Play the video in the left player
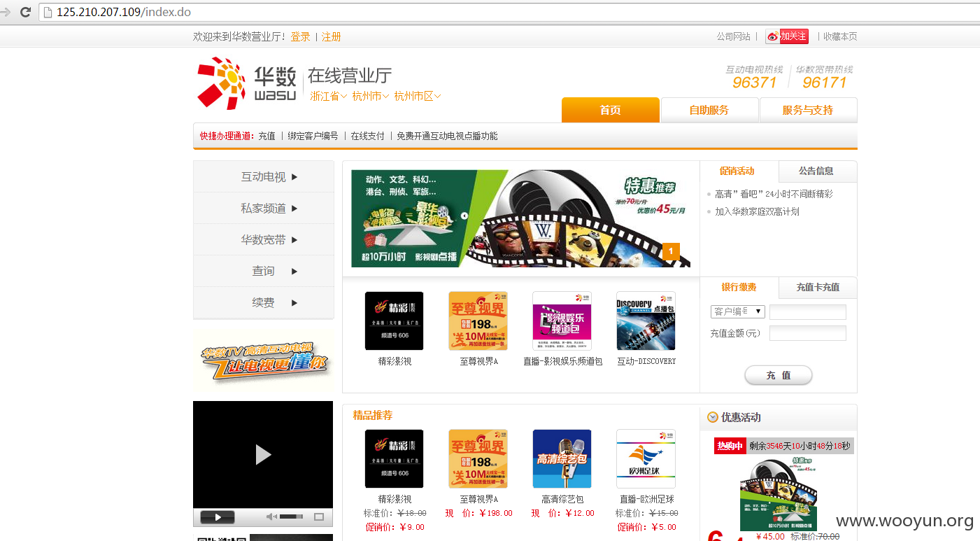980x541 pixels. point(263,454)
